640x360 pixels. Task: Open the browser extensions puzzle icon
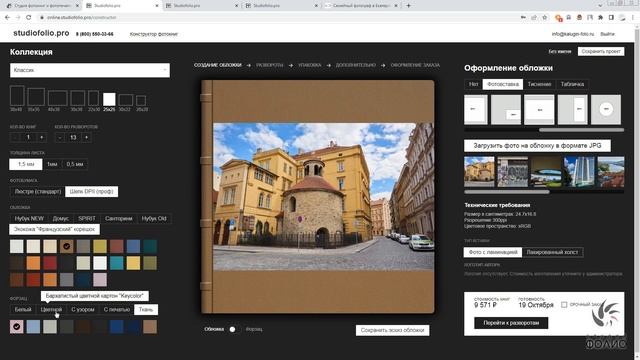(x=600, y=18)
